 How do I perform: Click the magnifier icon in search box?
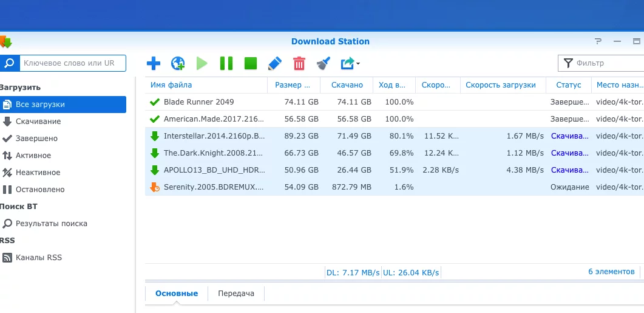coord(8,63)
